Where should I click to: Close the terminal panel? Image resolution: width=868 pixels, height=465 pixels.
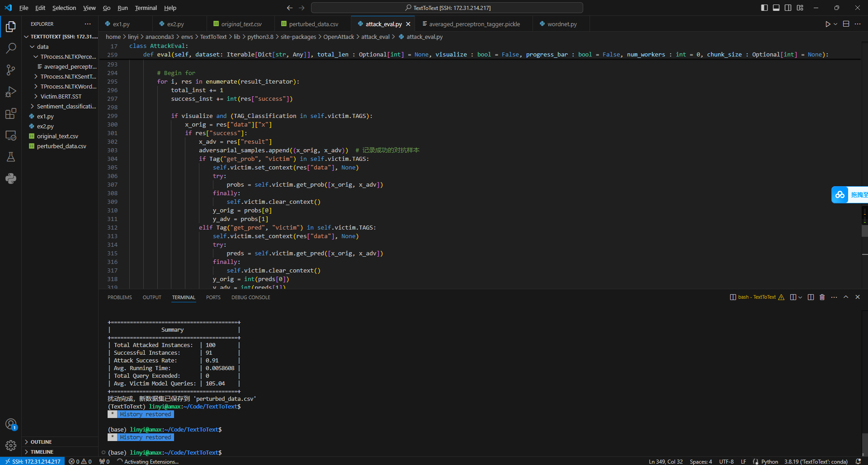(x=858, y=297)
